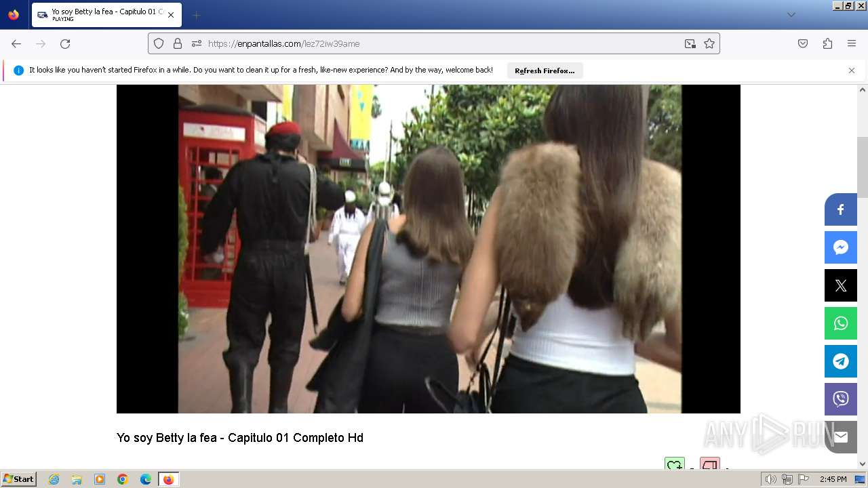The height and width of the screenshot is (488, 868).
Task: Open tracking protection shield icon
Action: pos(159,43)
